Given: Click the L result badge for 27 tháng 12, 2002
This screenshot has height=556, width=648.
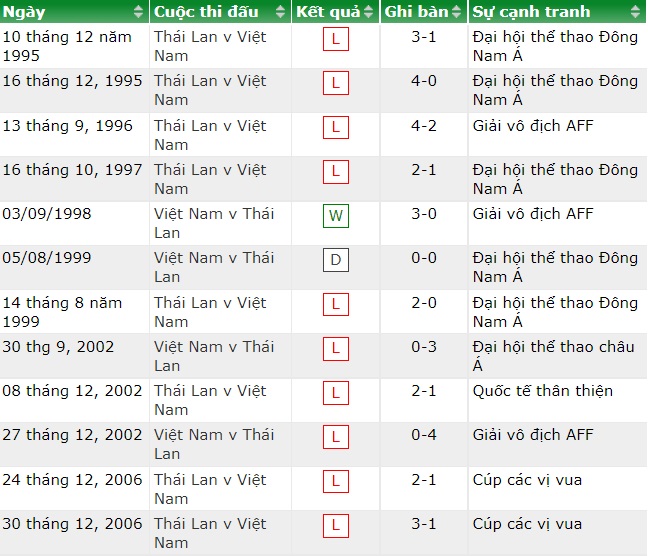Looking at the screenshot, I should click(336, 438).
